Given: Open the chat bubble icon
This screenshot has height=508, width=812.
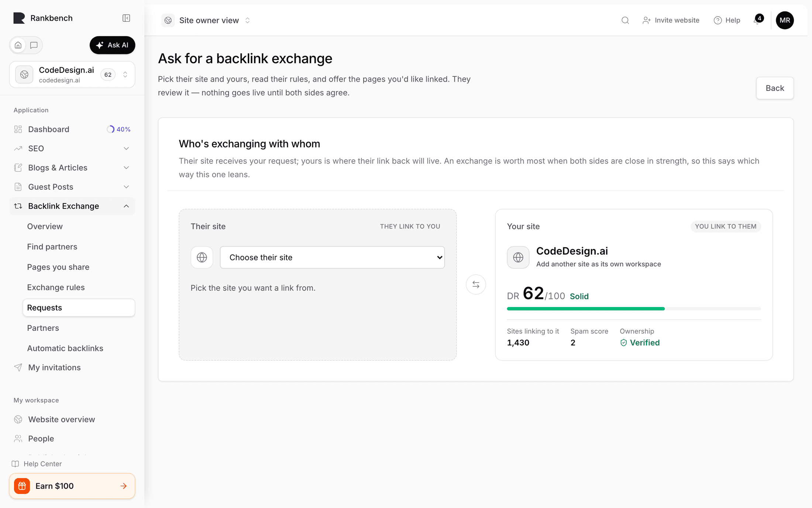Looking at the screenshot, I should tap(34, 45).
